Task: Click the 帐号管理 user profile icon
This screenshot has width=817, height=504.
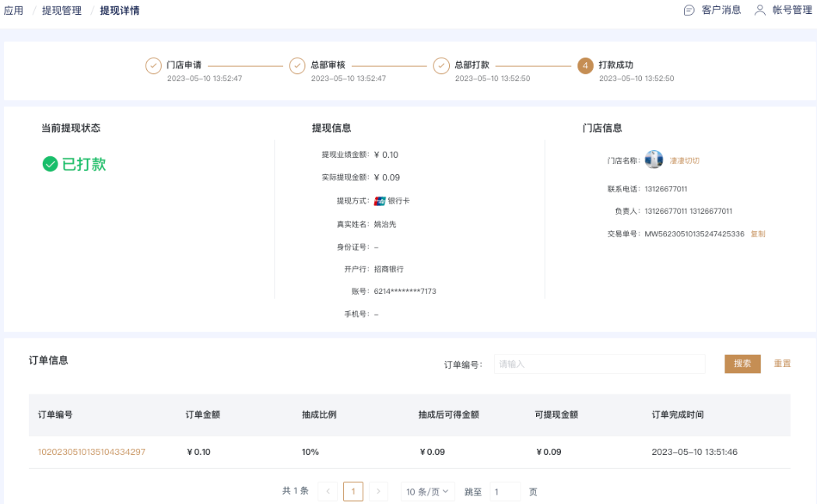Action: coord(760,11)
